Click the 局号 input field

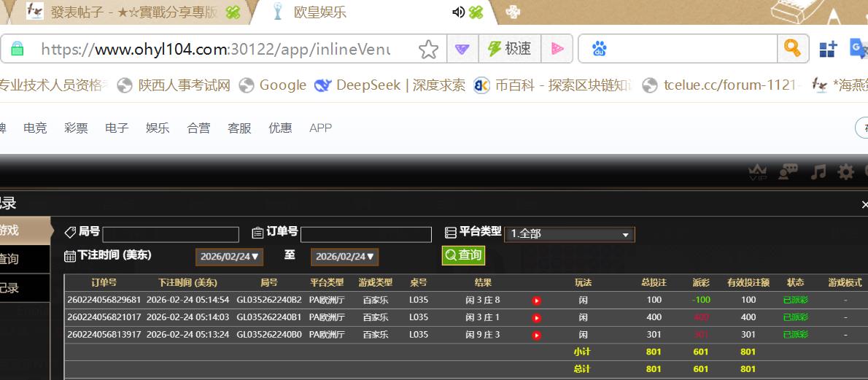pos(171,234)
